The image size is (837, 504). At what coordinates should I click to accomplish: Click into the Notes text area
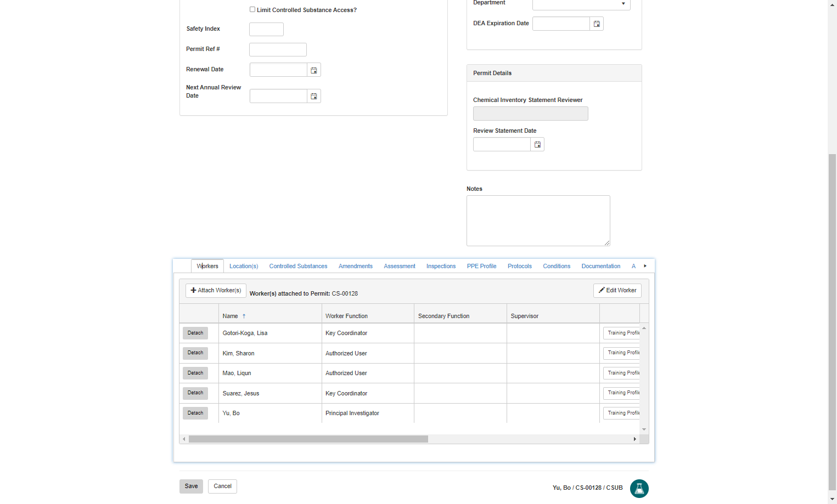538,221
